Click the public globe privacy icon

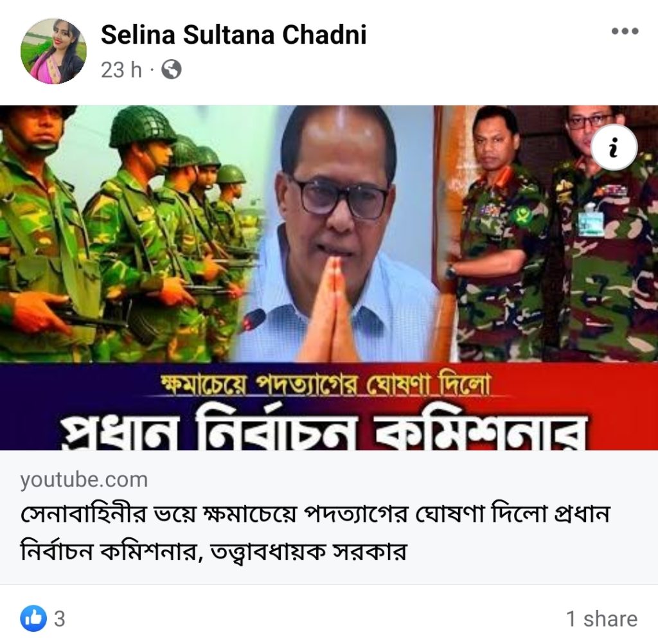pyautogui.click(x=171, y=69)
